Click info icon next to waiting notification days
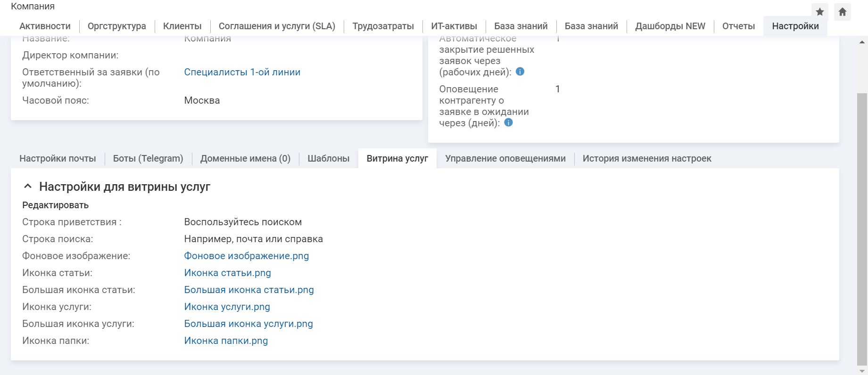The image size is (868, 375). pos(508,122)
